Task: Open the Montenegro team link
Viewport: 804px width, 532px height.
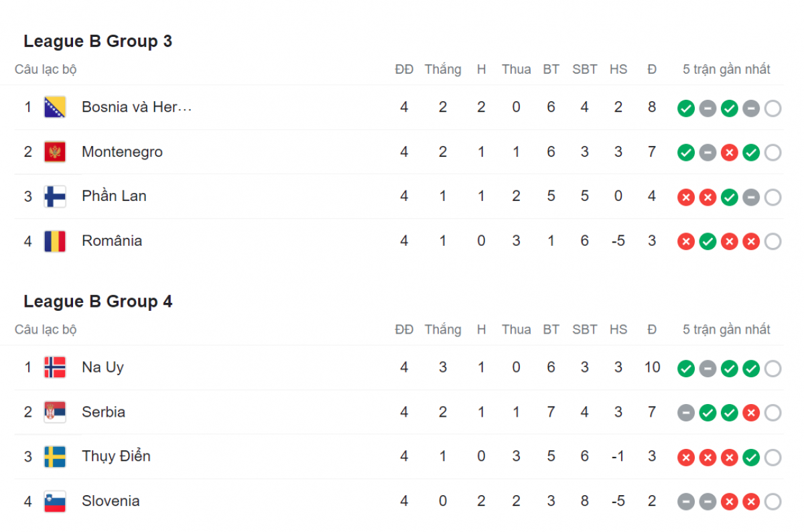Action: pyautogui.click(x=122, y=152)
